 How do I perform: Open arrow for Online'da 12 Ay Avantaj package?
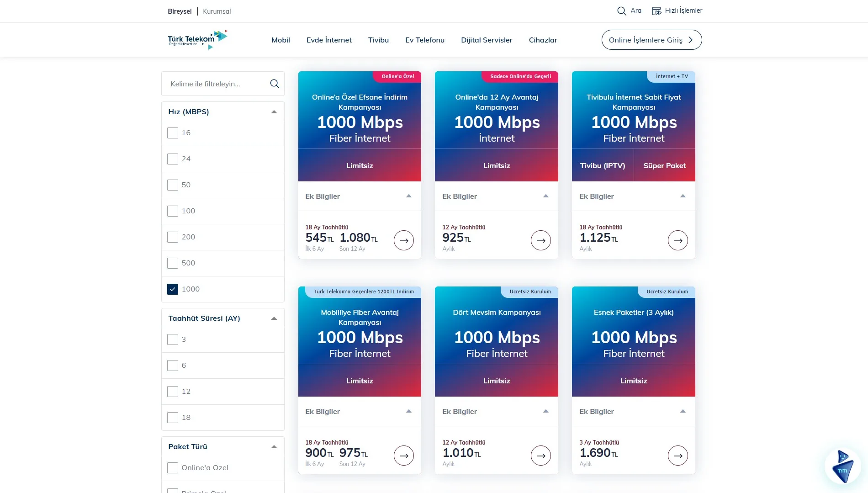click(x=541, y=240)
